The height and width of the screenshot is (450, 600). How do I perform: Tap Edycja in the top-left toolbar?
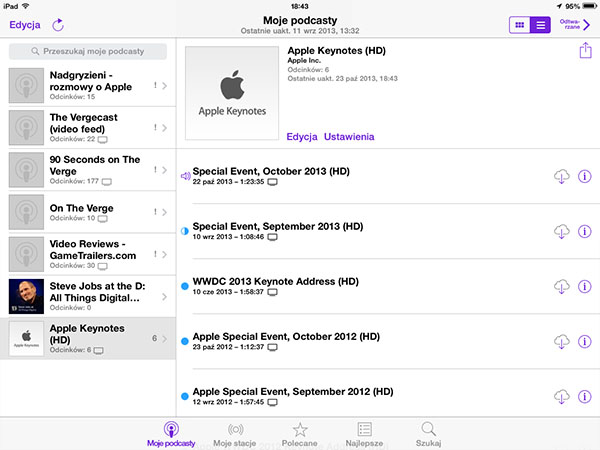25,25
